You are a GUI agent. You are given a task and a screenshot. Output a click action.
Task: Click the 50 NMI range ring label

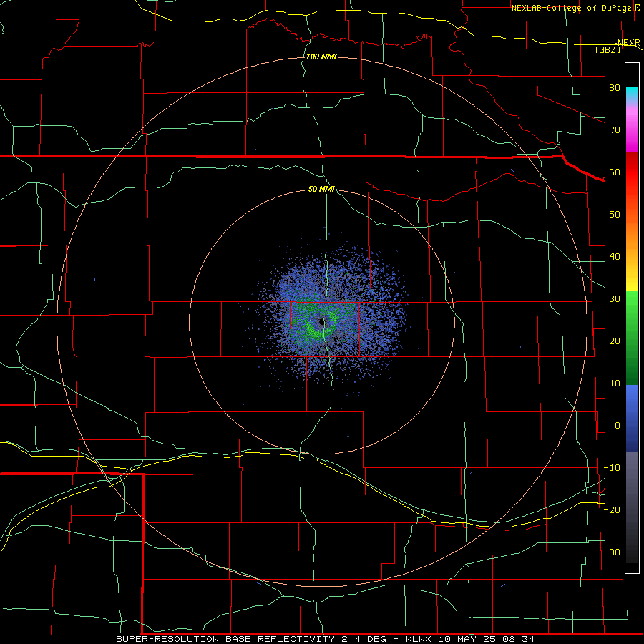point(321,189)
